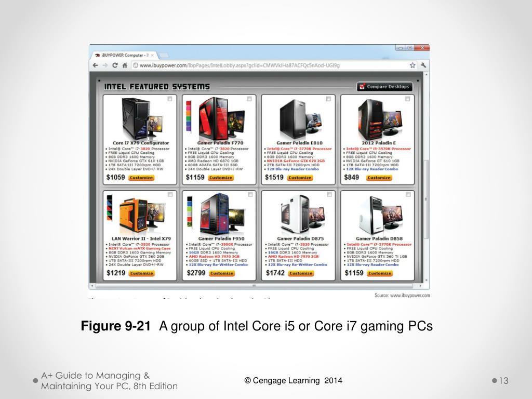Open the Gamer Paladin E810 product image
The image size is (532, 399).
[x=301, y=118]
